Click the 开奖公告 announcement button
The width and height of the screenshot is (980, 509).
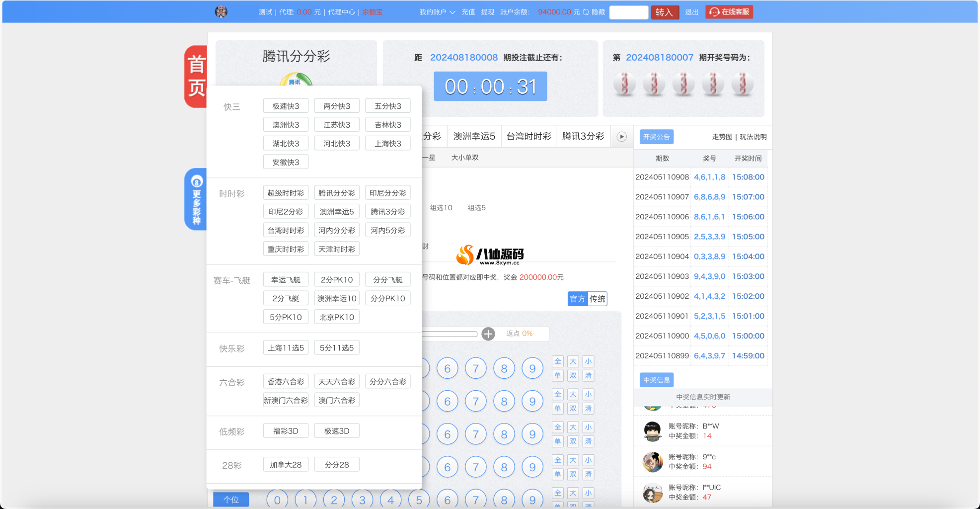click(657, 137)
